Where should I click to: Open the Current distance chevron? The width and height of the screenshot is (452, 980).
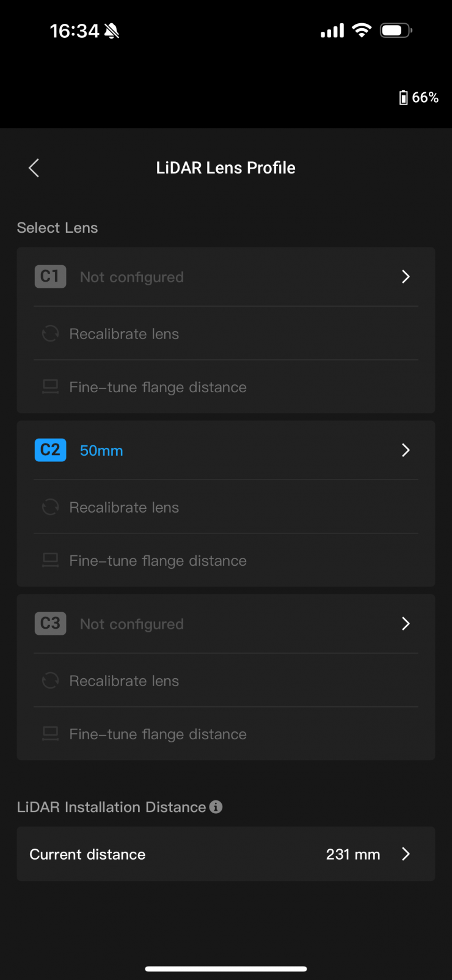(406, 854)
